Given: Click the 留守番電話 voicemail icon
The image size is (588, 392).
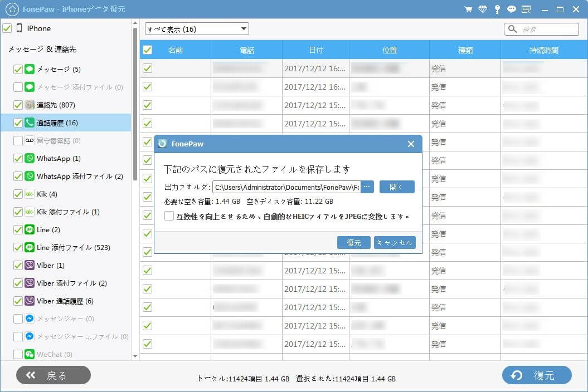Looking at the screenshot, I should tap(30, 140).
